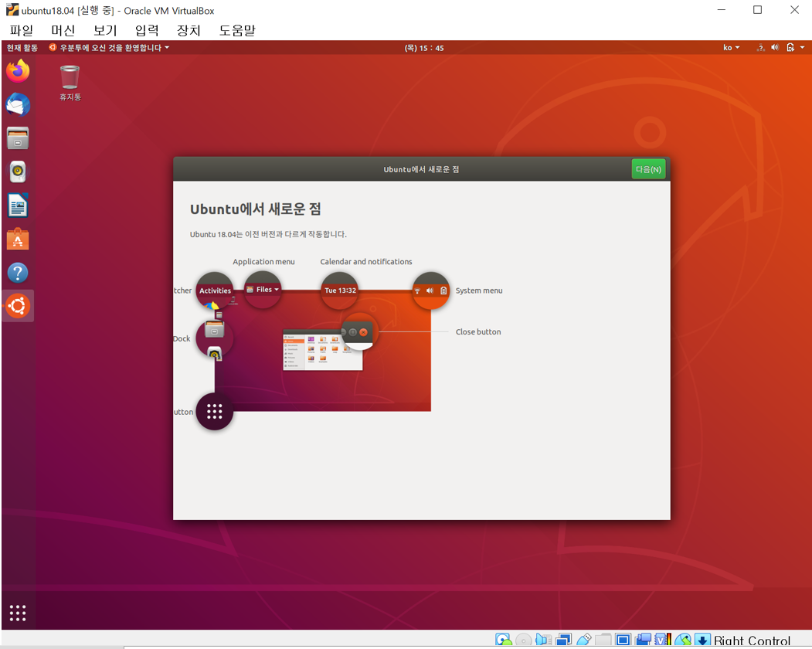
Task: Open Firefox from the Ubuntu dock
Action: (x=18, y=71)
